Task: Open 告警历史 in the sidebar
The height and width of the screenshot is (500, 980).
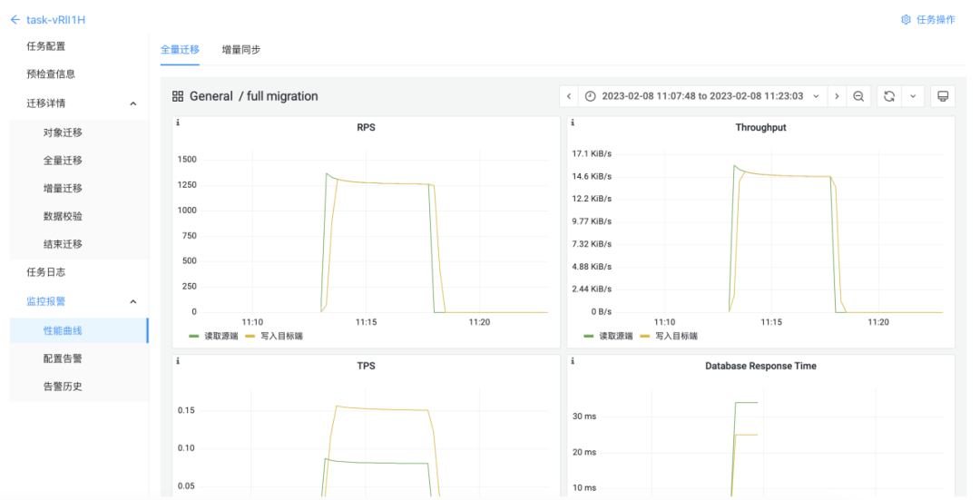Action: (63, 387)
